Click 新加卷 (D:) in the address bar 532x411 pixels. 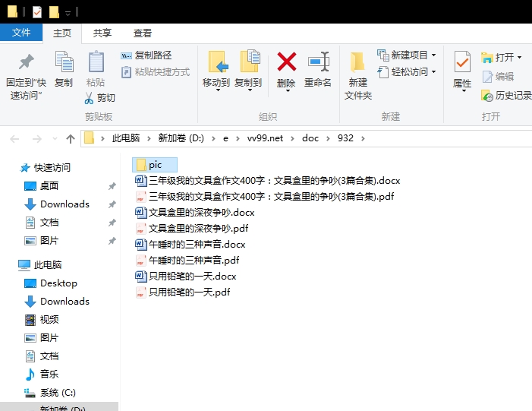coord(181,138)
